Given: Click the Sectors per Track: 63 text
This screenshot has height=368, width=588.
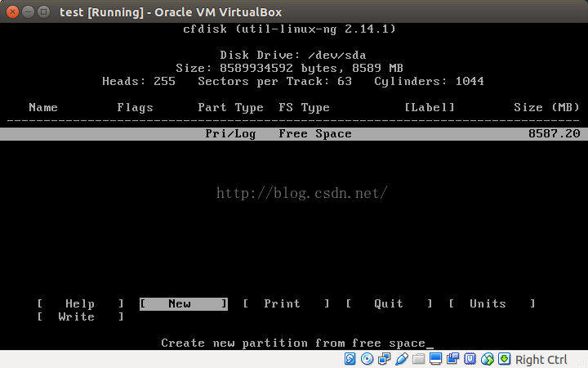Looking at the screenshot, I should (x=275, y=82).
